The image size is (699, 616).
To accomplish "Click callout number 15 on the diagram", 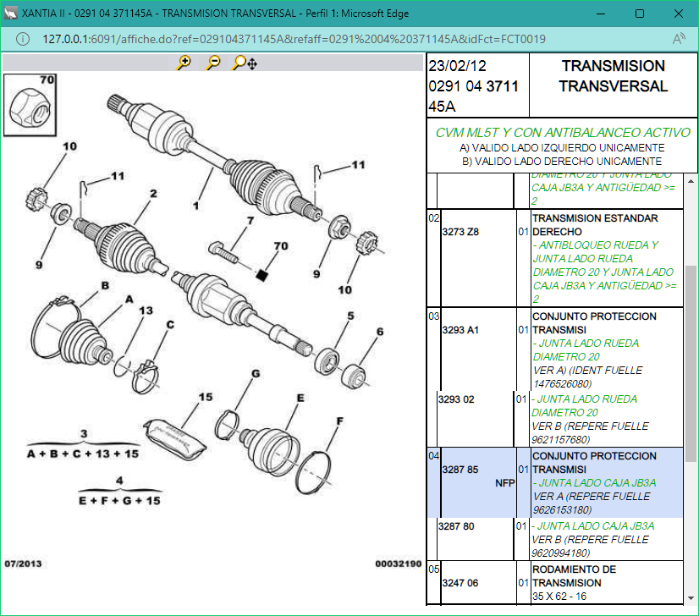I will pyautogui.click(x=206, y=397).
